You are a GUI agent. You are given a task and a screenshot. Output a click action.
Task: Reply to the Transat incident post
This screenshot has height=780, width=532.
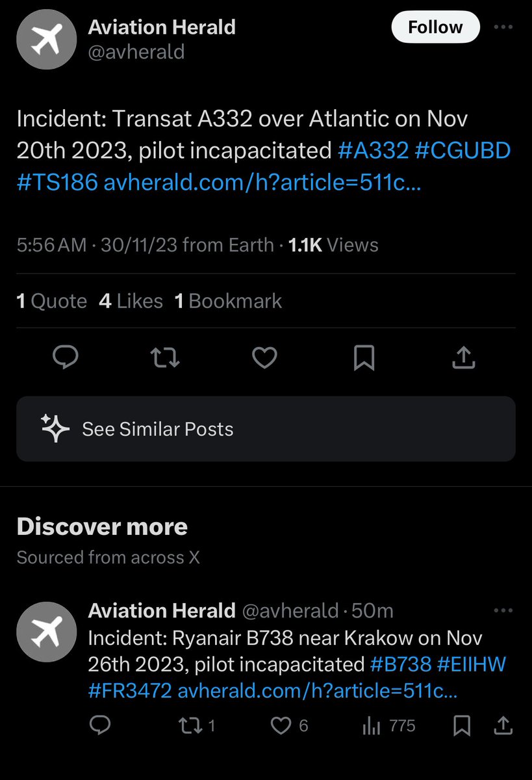tap(66, 357)
